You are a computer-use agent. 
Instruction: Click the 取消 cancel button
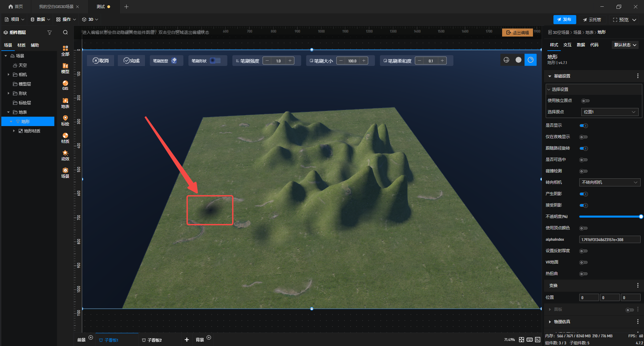[101, 61]
